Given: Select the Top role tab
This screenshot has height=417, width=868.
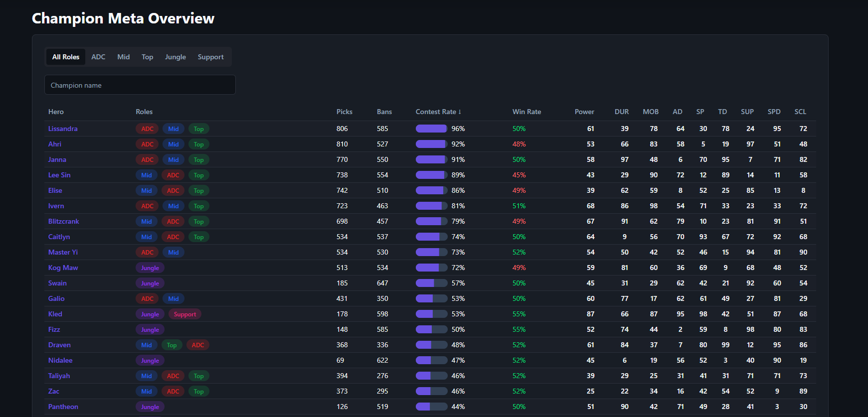Looking at the screenshot, I should pos(147,57).
